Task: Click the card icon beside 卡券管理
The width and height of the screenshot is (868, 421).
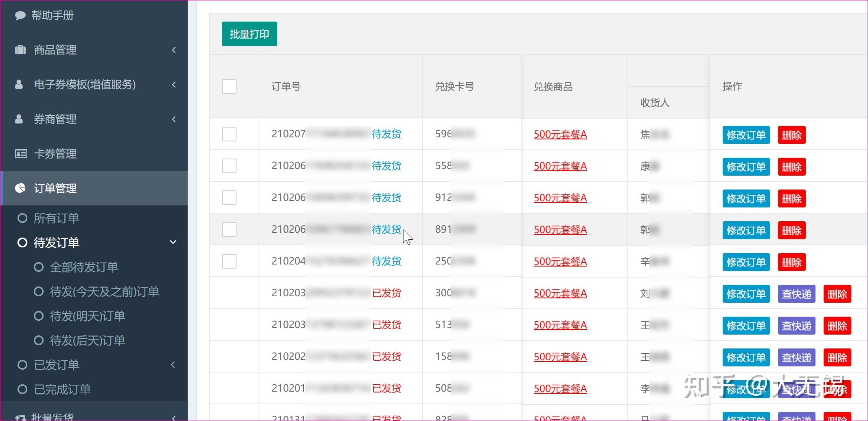Action: click(21, 154)
